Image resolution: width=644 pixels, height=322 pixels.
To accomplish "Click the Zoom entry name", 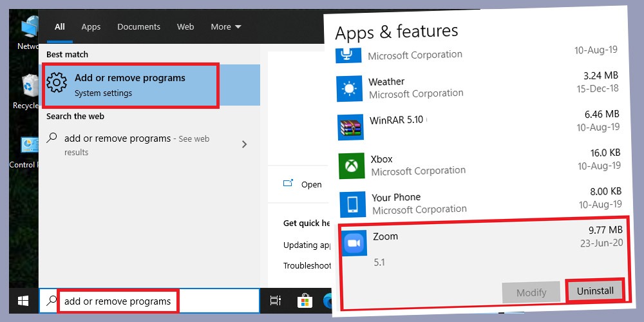I will coord(385,236).
